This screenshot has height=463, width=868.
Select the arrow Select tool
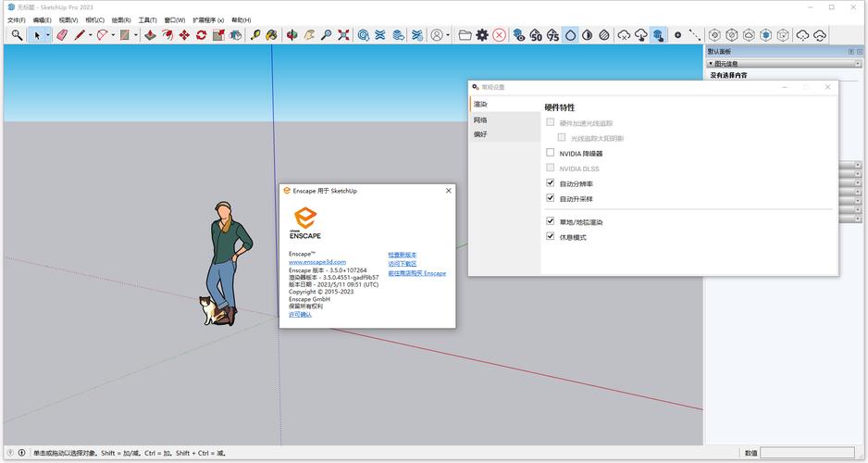point(36,35)
